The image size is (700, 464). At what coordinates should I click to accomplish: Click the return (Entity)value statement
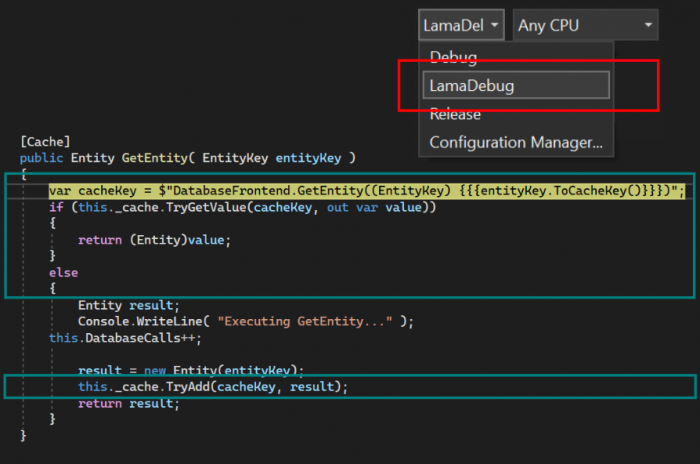(154, 240)
